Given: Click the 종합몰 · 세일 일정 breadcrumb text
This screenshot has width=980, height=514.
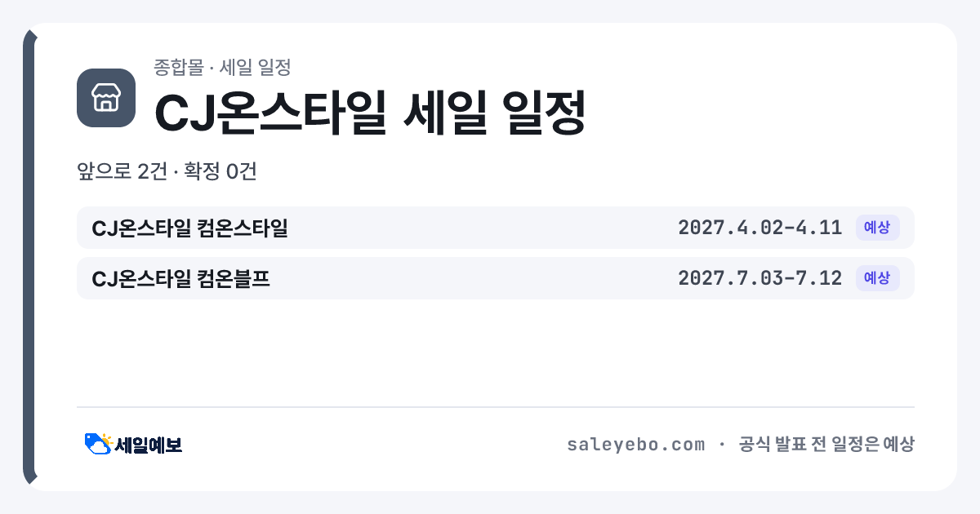Looking at the screenshot, I should 222,67.
